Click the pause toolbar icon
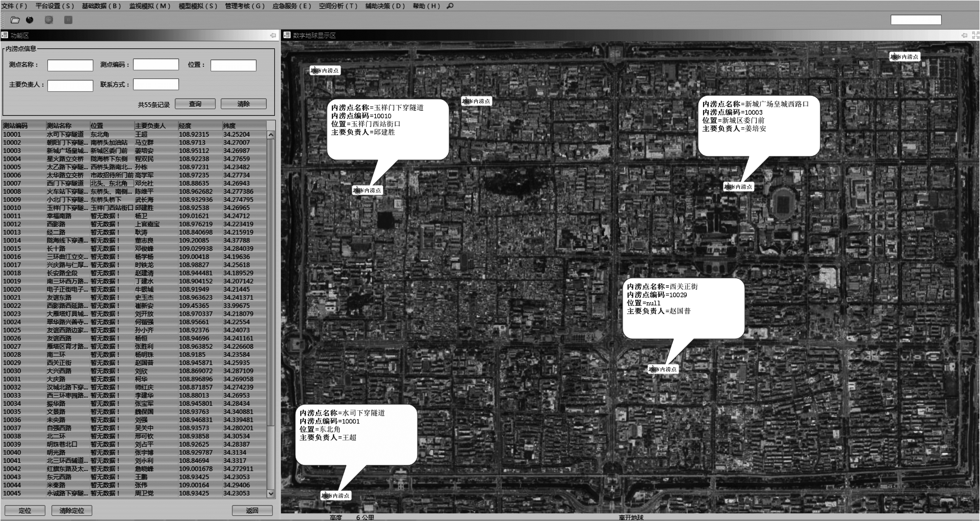 (68, 20)
